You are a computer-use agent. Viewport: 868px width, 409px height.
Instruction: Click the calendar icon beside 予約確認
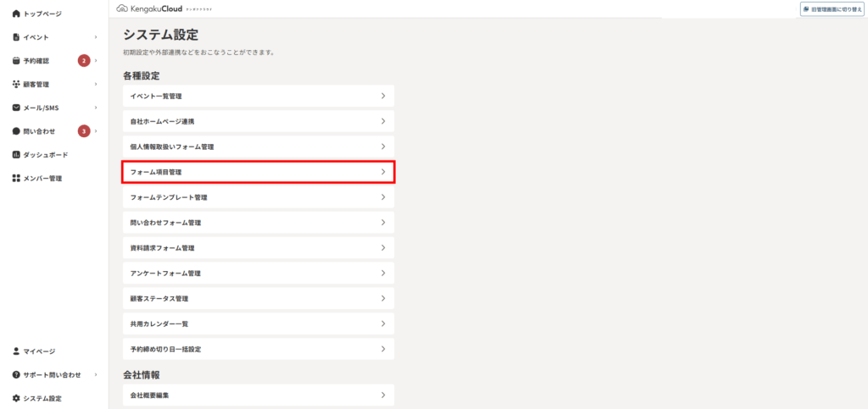pyautogui.click(x=16, y=61)
